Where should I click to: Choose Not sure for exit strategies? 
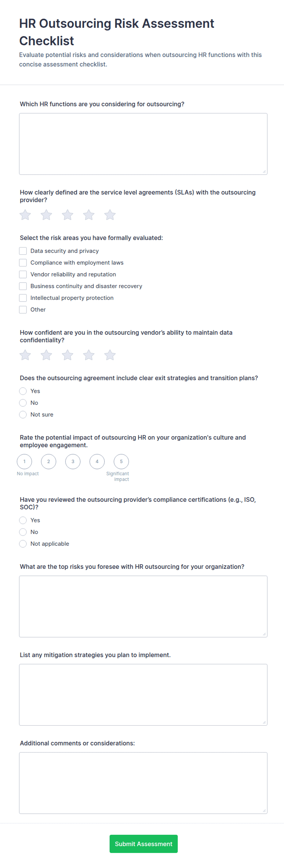click(x=23, y=415)
